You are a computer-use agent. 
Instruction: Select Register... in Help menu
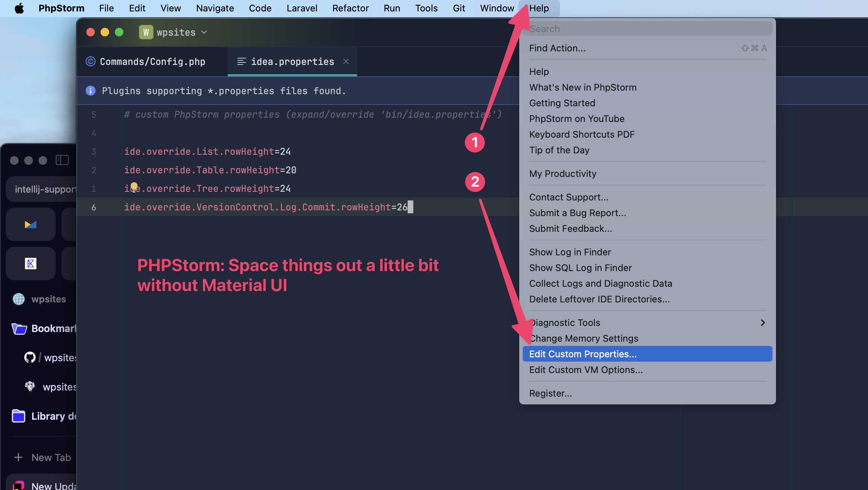point(647,393)
